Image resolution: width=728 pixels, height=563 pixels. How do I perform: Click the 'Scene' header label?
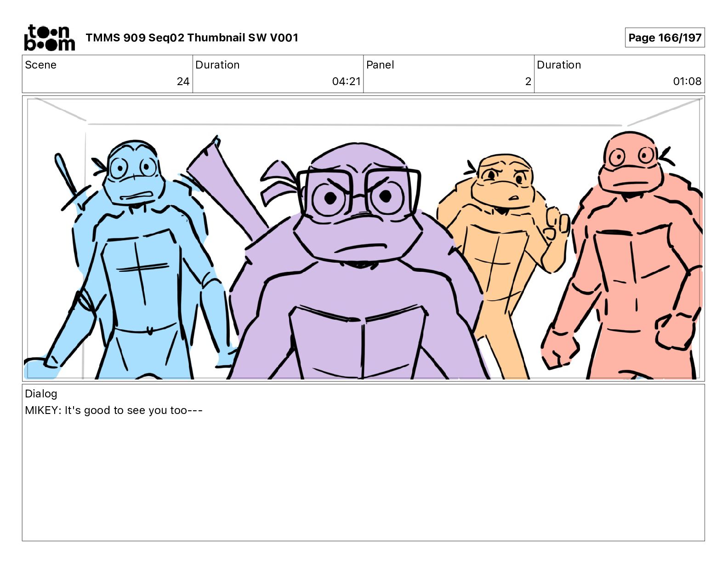coord(40,65)
